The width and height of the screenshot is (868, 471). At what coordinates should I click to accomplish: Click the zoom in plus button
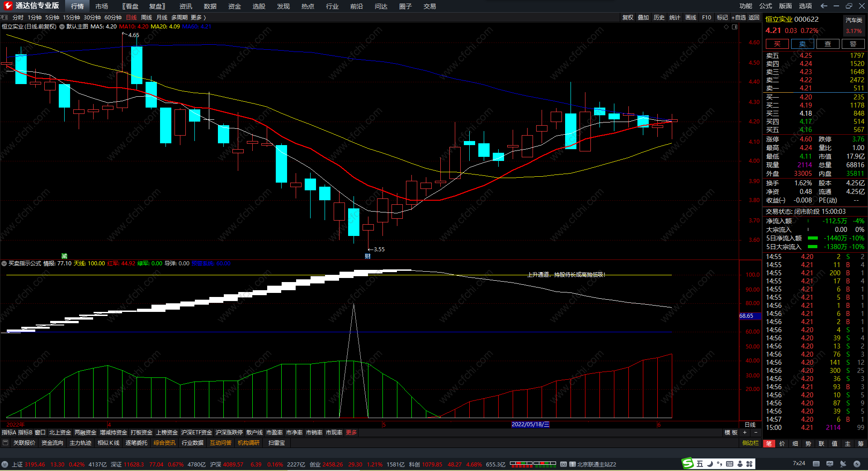click(x=745, y=433)
